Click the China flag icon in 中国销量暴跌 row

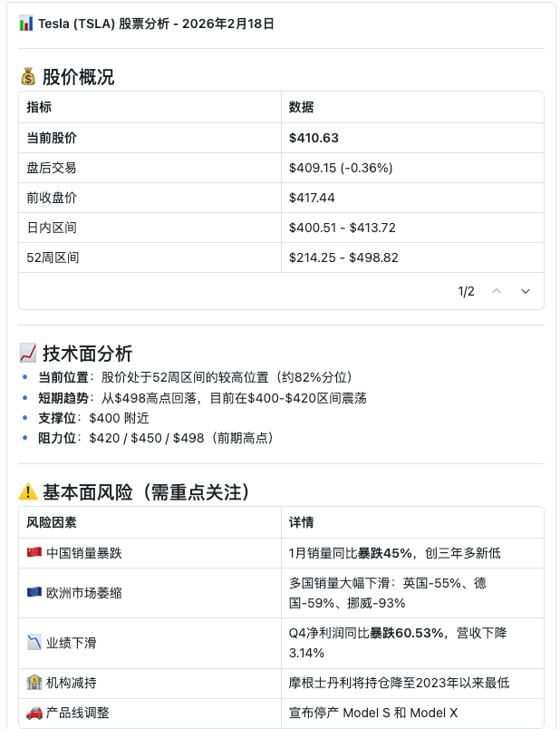(x=34, y=552)
